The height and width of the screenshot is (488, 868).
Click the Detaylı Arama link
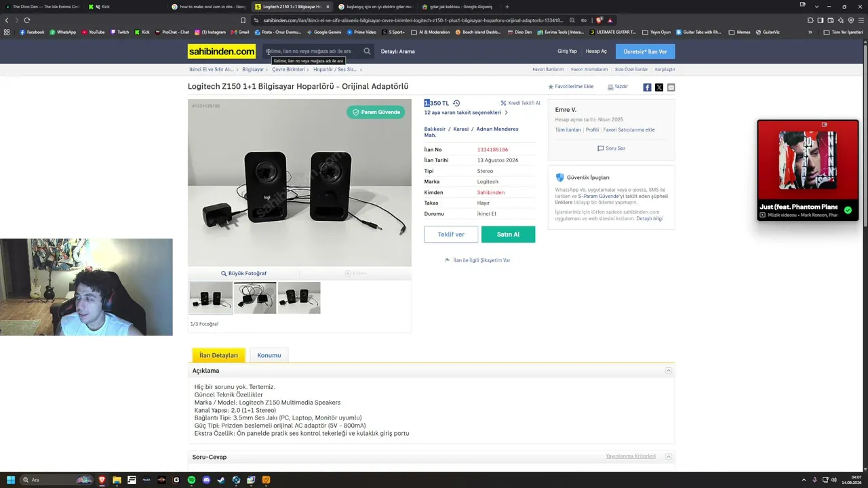click(398, 52)
